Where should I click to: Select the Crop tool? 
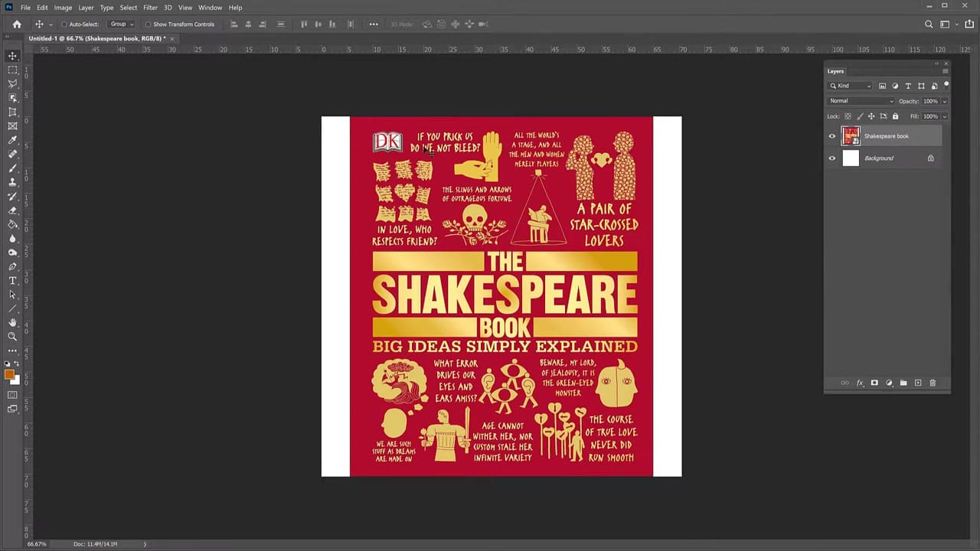12,112
